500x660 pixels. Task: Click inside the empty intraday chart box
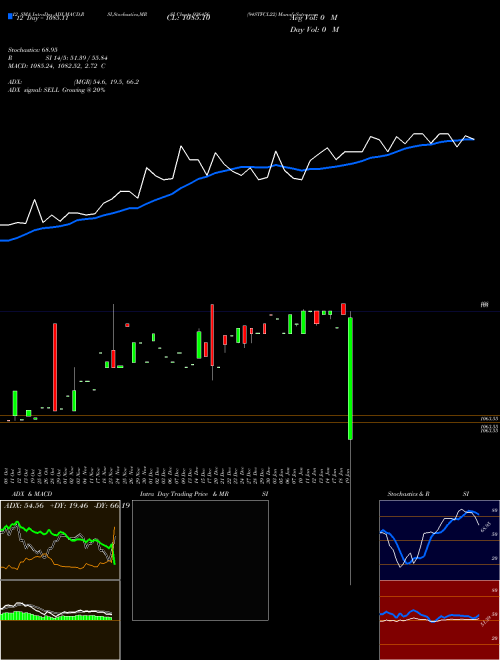click(x=200, y=560)
